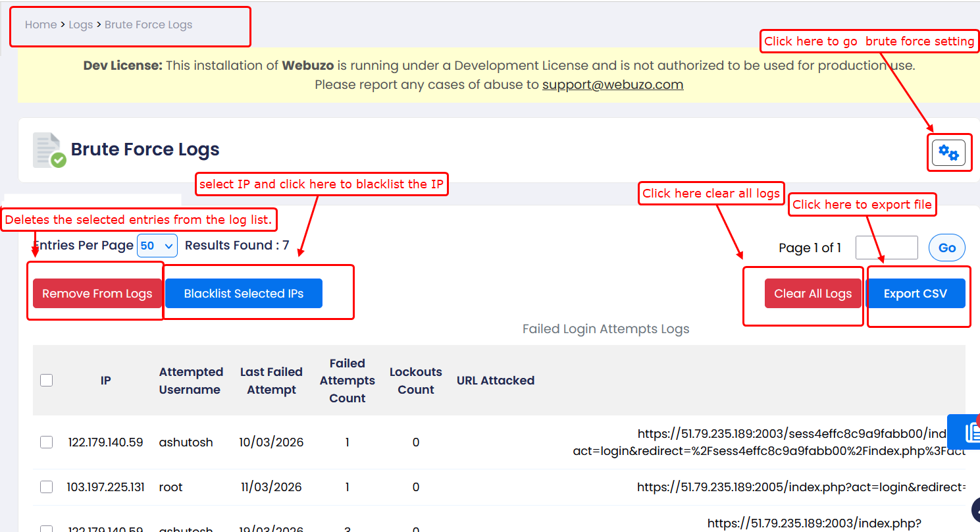Click the Brute Force Logs document icon

point(49,150)
